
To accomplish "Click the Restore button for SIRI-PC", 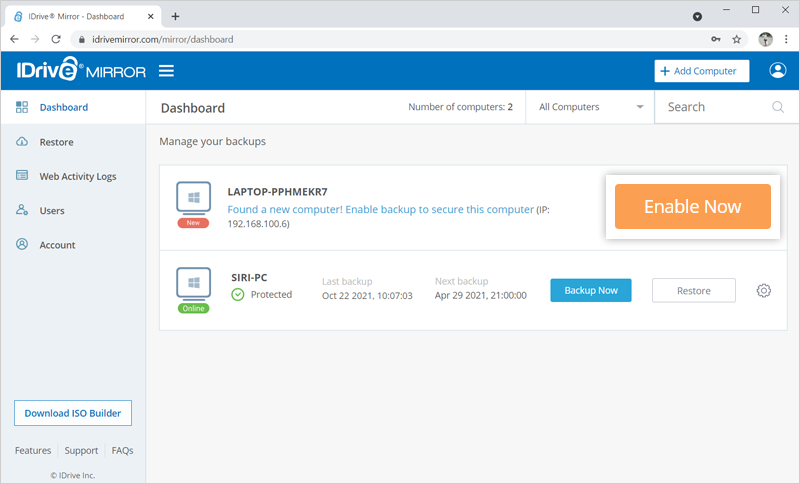I will click(x=693, y=291).
